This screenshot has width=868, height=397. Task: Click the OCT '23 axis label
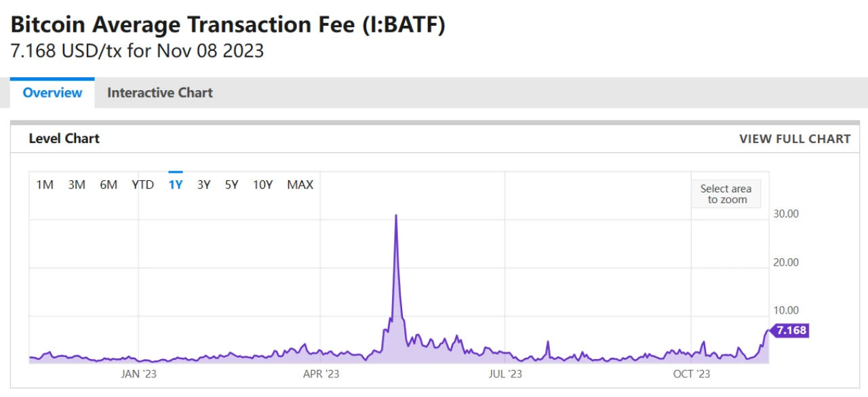(692, 373)
